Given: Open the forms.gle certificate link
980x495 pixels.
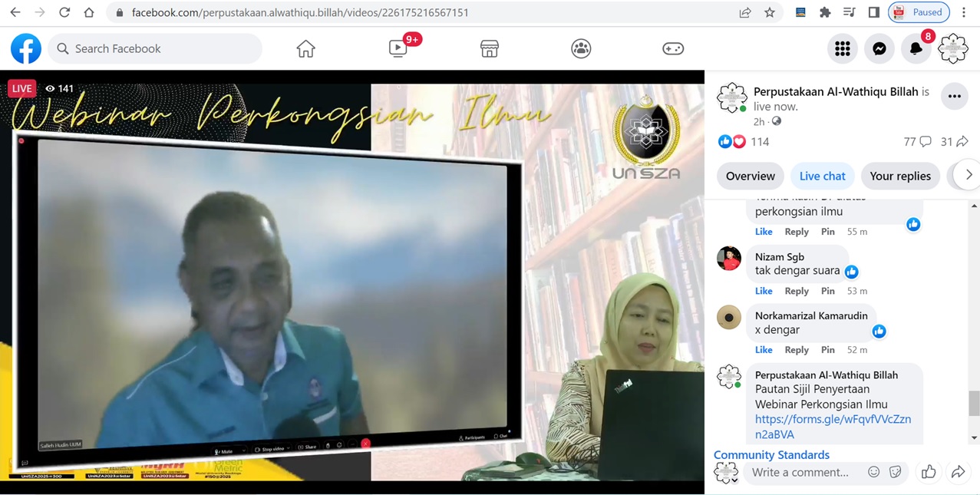Looking at the screenshot, I should 833,427.
